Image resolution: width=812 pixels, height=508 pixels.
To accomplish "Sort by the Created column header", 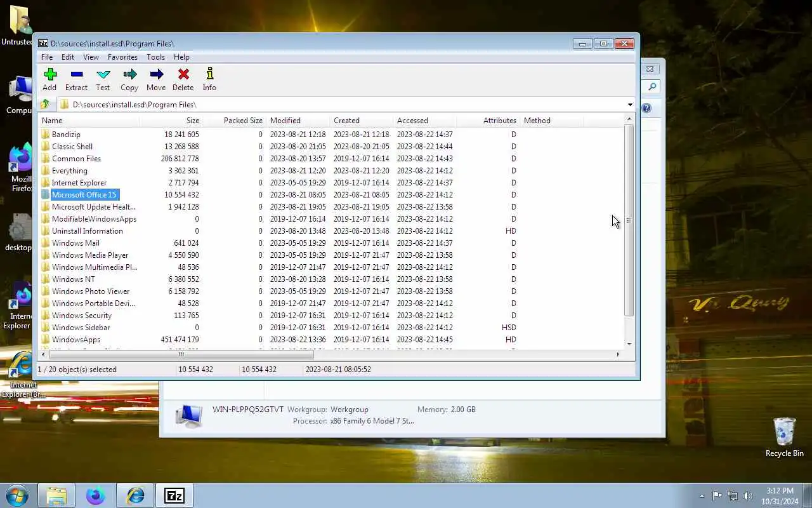I will [x=362, y=121].
